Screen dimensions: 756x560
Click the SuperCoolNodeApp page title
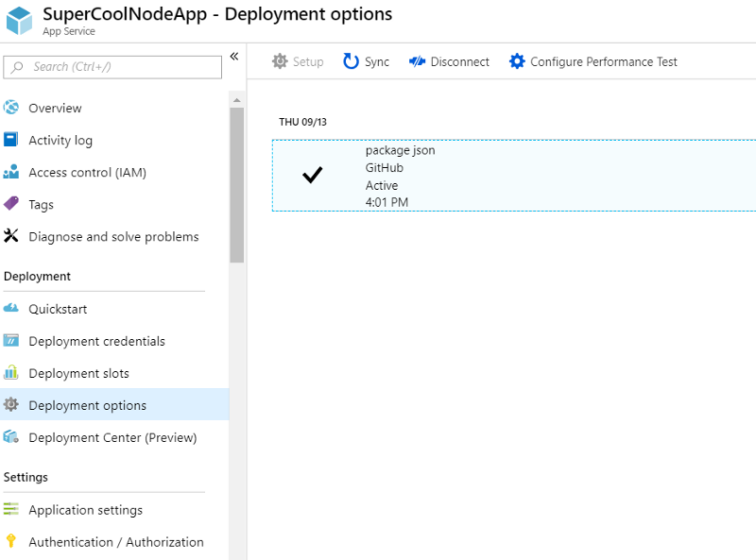click(217, 14)
